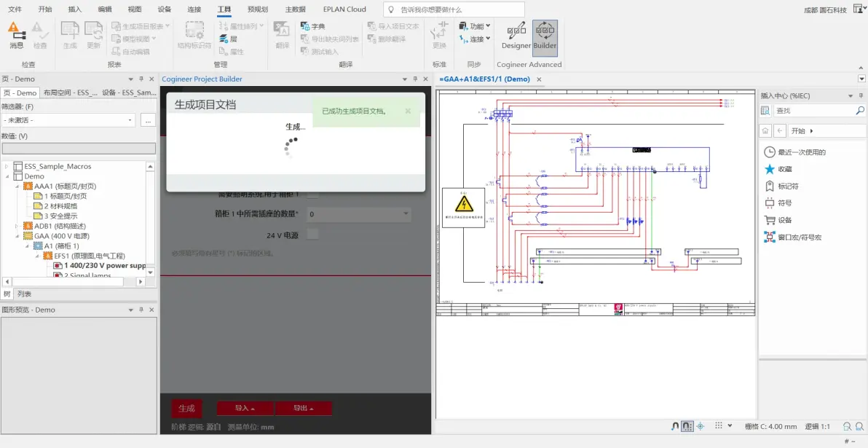This screenshot has height=448, width=868.
Task: Close the =GAA+A1&EFS1/1 (Demo) tab
Action: click(x=539, y=79)
